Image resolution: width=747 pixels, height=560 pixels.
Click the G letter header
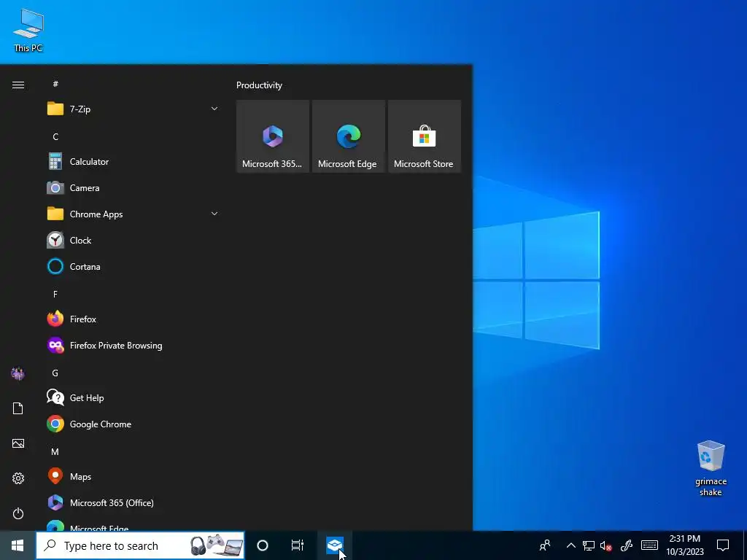[55, 373]
